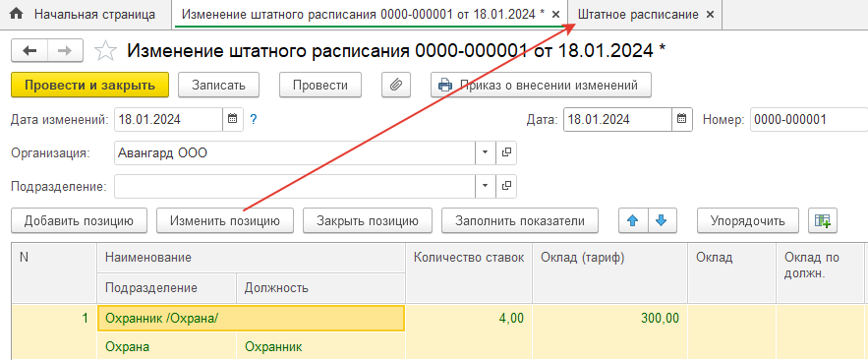Click the Подразделение column header
This screenshot has width=868, height=360.
167,288
